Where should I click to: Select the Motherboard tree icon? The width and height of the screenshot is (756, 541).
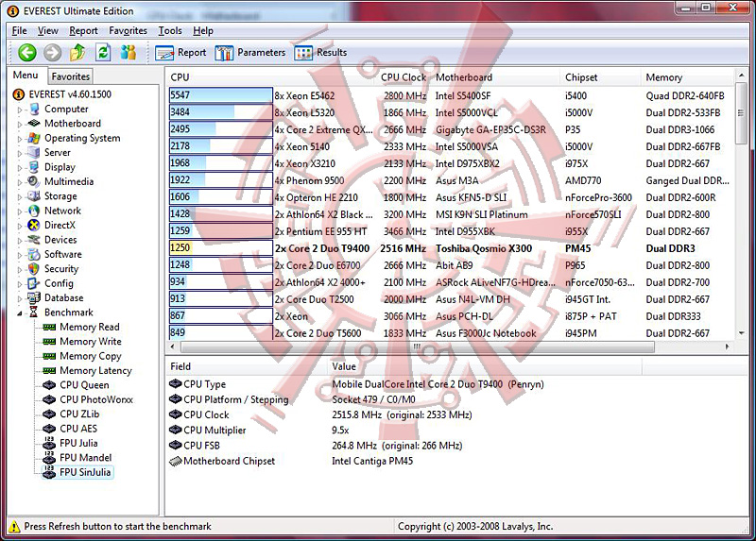(x=34, y=124)
